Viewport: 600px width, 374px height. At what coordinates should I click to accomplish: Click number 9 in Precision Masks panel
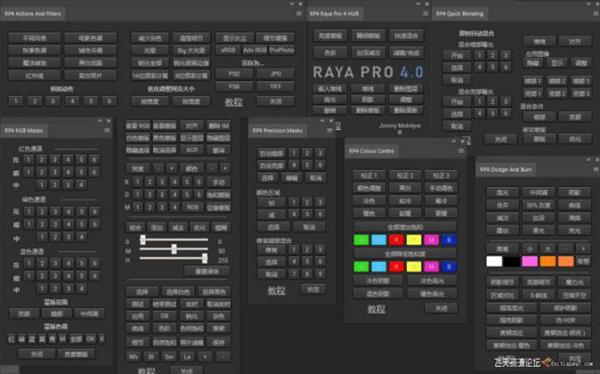(x=320, y=274)
